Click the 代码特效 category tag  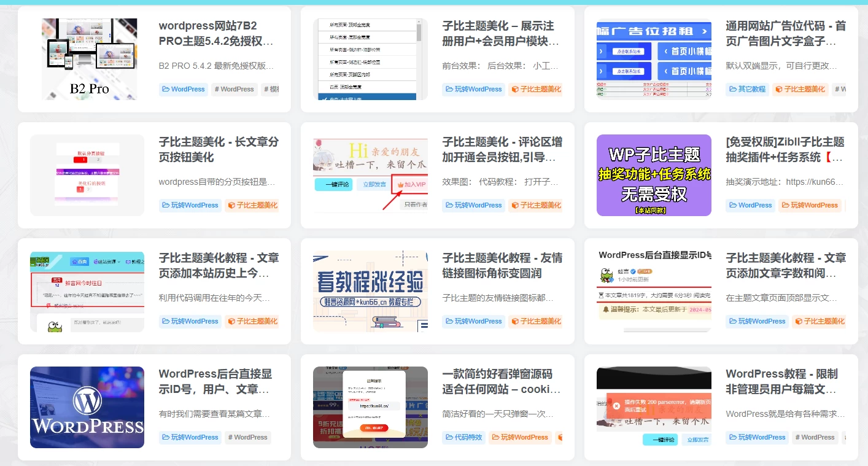tap(465, 437)
